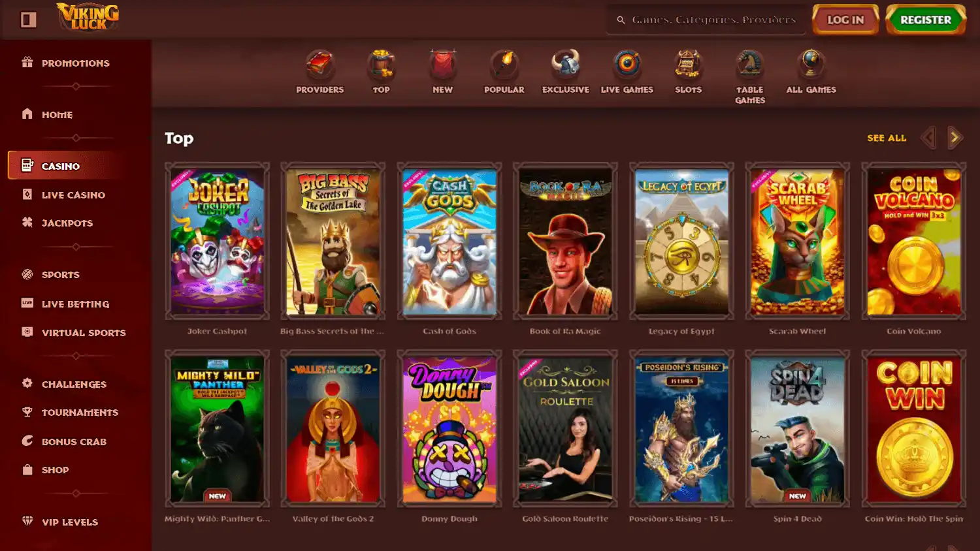Open the Popular games torch icon
Screen dimensions: 980x551
tap(504, 65)
